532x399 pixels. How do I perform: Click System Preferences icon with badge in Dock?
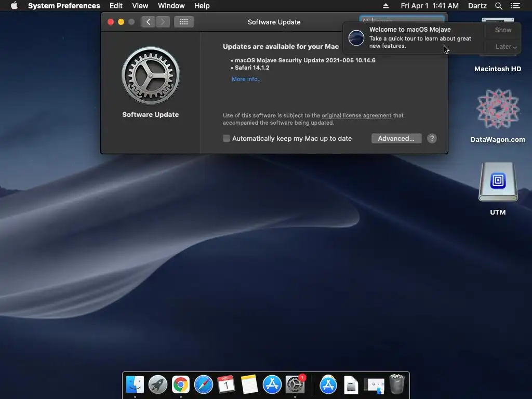click(295, 385)
